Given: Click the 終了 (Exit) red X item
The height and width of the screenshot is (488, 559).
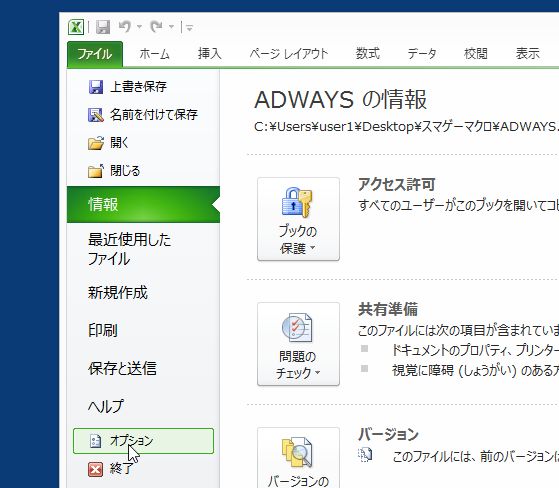Looking at the screenshot, I should point(111,469).
